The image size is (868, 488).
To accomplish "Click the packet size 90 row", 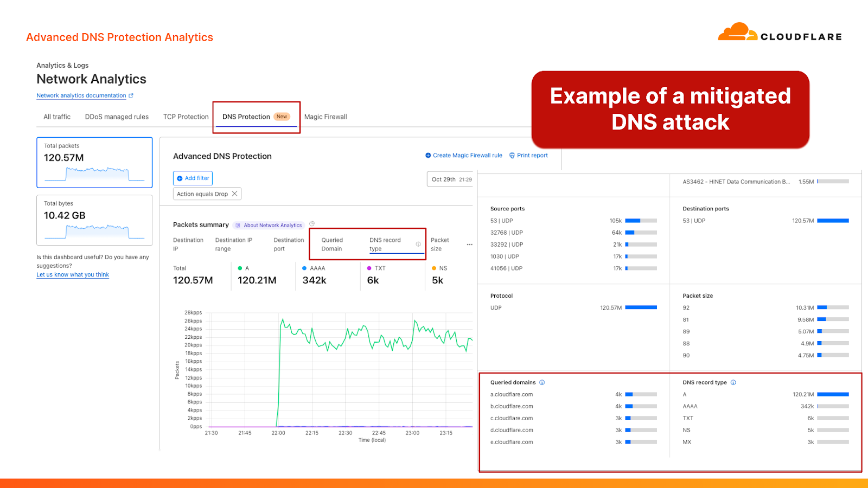I will click(x=765, y=356).
